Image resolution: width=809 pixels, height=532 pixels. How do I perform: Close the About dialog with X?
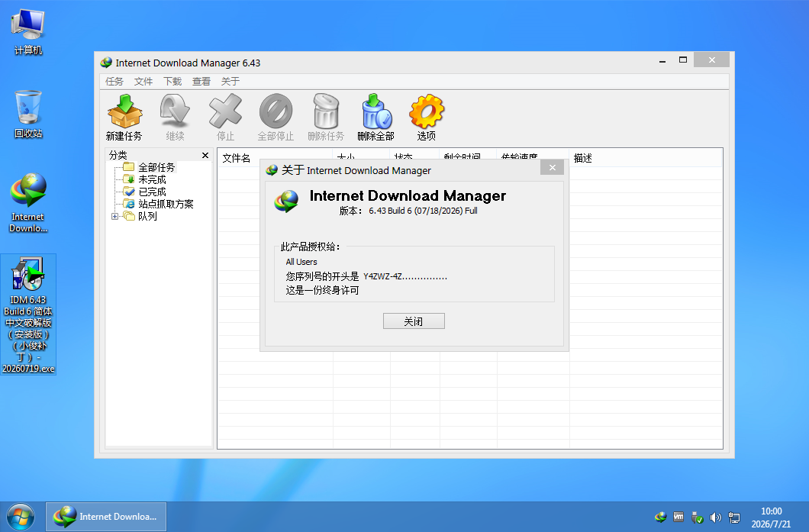(x=552, y=168)
